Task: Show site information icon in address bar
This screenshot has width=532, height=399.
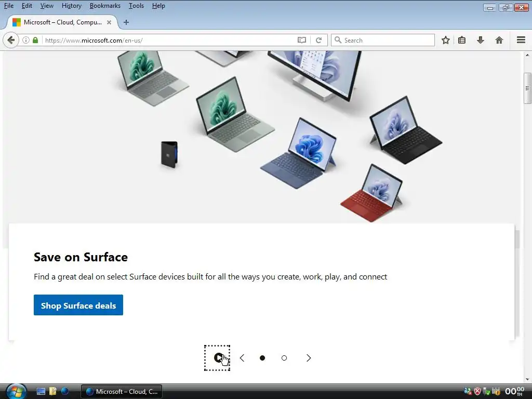Action: click(x=26, y=40)
